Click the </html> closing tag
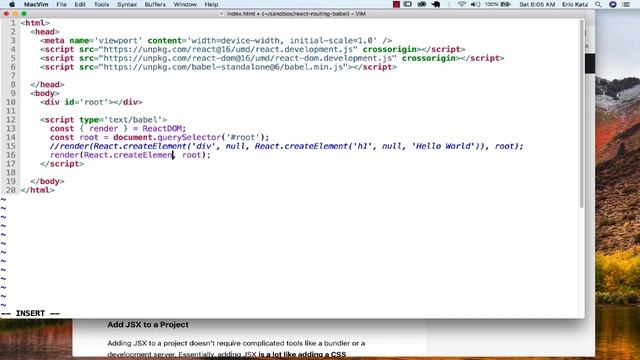The image size is (640, 360). coord(38,190)
